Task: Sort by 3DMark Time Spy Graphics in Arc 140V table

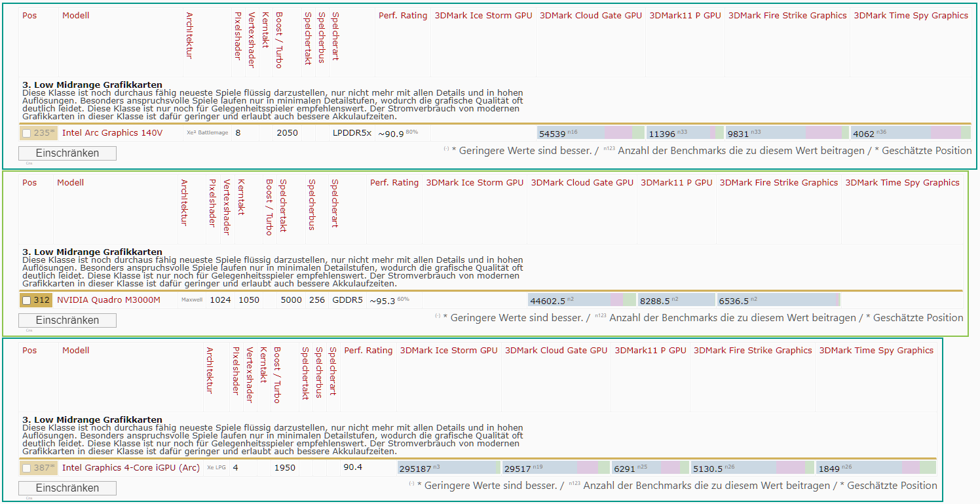Action: 911,15
